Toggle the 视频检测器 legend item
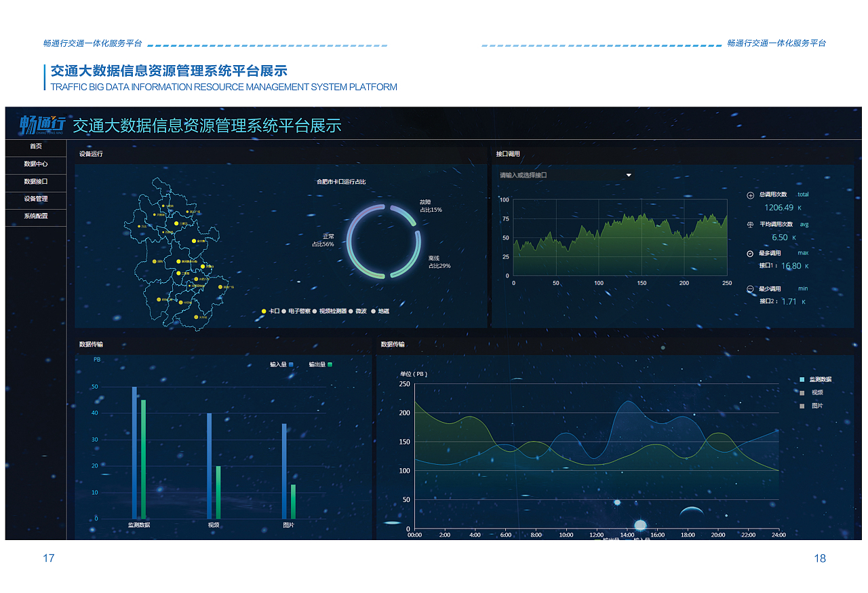868x593 pixels. [332, 311]
